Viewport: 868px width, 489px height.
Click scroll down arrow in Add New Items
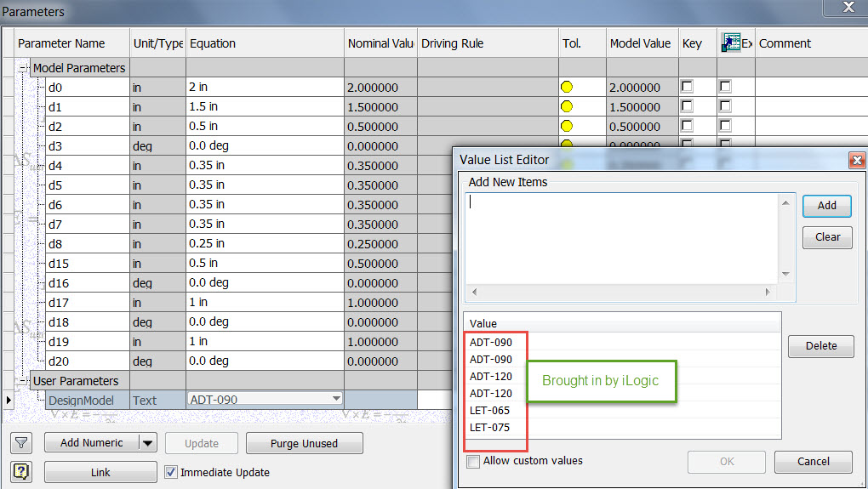pyautogui.click(x=785, y=275)
